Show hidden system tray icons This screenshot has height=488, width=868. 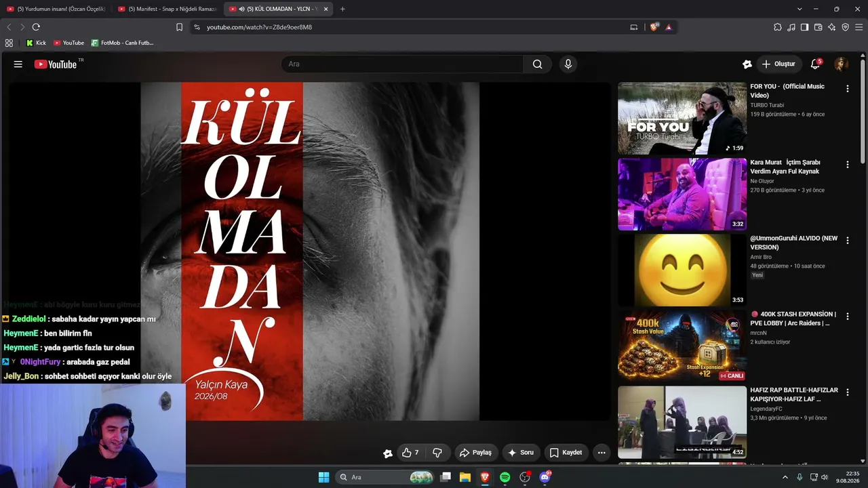click(x=785, y=477)
